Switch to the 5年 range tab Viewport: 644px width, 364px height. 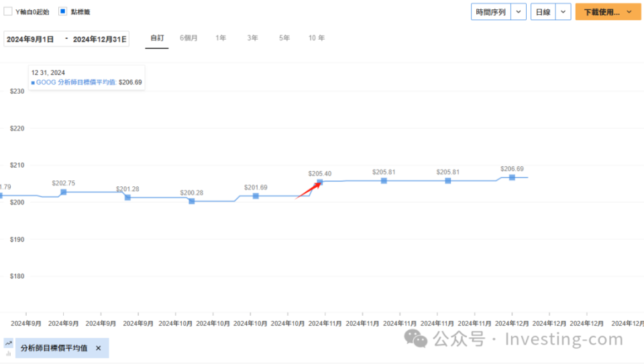(x=284, y=38)
